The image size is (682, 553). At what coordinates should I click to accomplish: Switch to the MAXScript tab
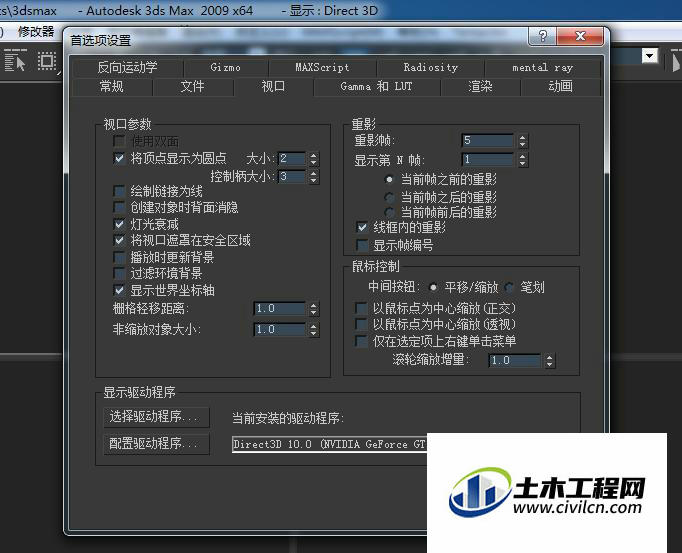[x=322, y=67]
